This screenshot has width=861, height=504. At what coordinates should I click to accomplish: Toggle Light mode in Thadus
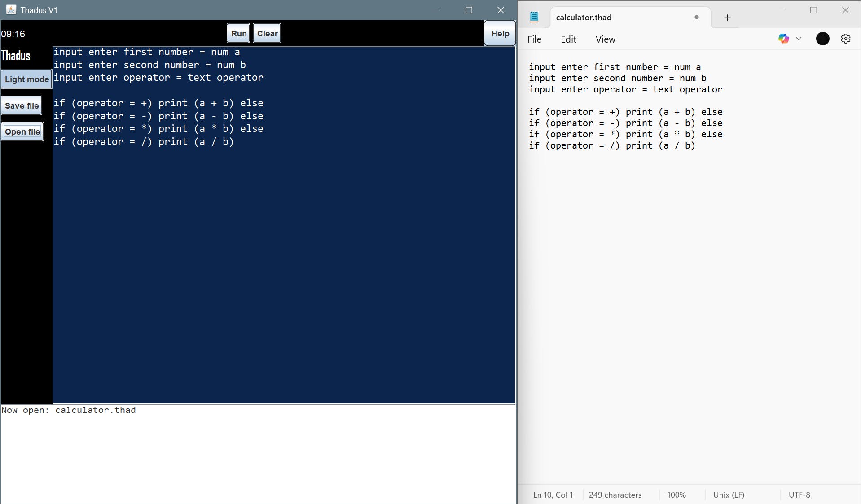[x=26, y=79]
